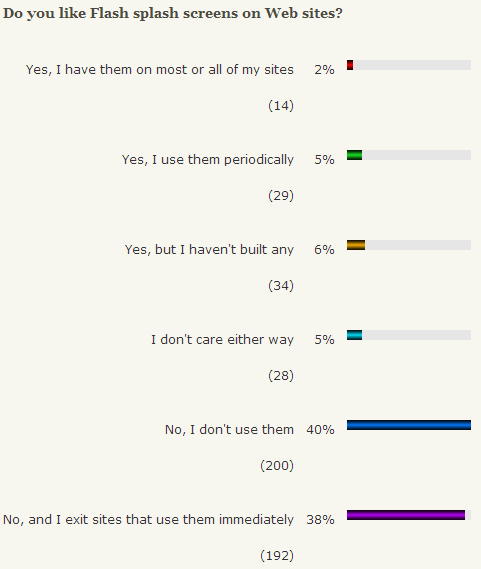This screenshot has height=569, width=481.
Task: Select "Yes, I use them periodically" text
Action: [x=208, y=160]
